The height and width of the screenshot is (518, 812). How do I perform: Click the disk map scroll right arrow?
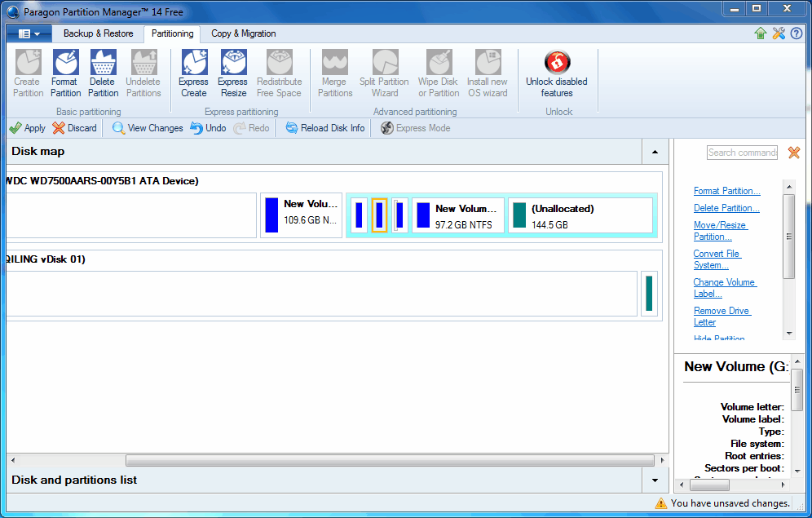[662, 460]
